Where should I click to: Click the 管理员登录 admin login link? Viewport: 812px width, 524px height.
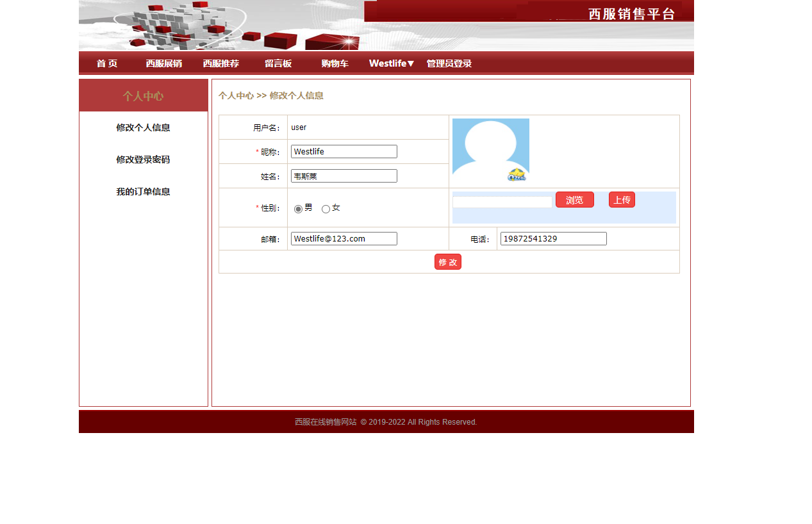point(449,63)
